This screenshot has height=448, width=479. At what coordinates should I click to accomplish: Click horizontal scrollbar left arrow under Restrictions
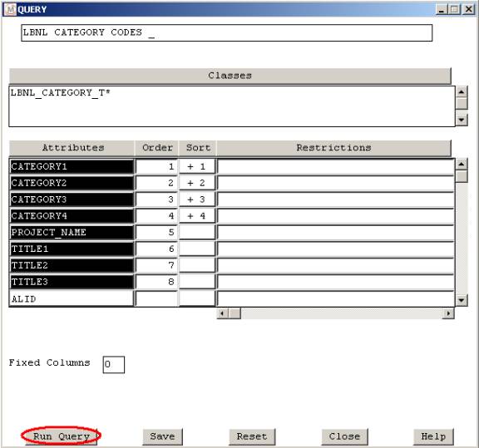223,313
